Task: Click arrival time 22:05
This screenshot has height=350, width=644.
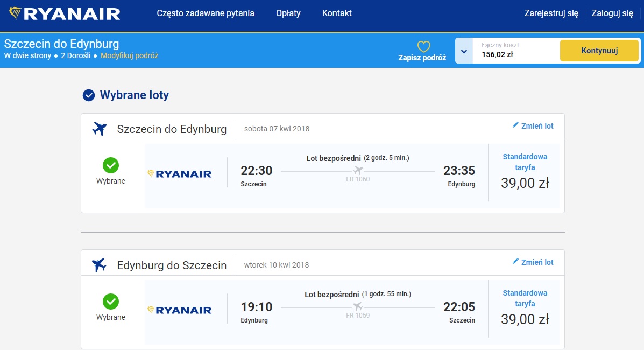Action: [x=459, y=307]
